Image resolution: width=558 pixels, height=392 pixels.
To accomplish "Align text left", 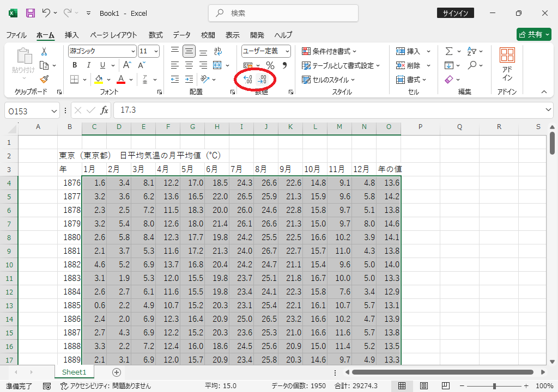I will click(x=175, y=65).
